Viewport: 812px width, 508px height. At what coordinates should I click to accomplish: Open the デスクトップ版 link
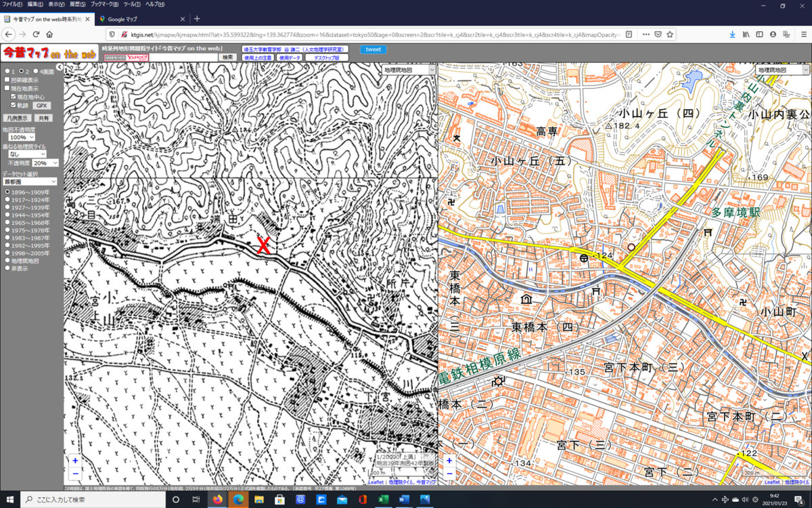tap(327, 58)
